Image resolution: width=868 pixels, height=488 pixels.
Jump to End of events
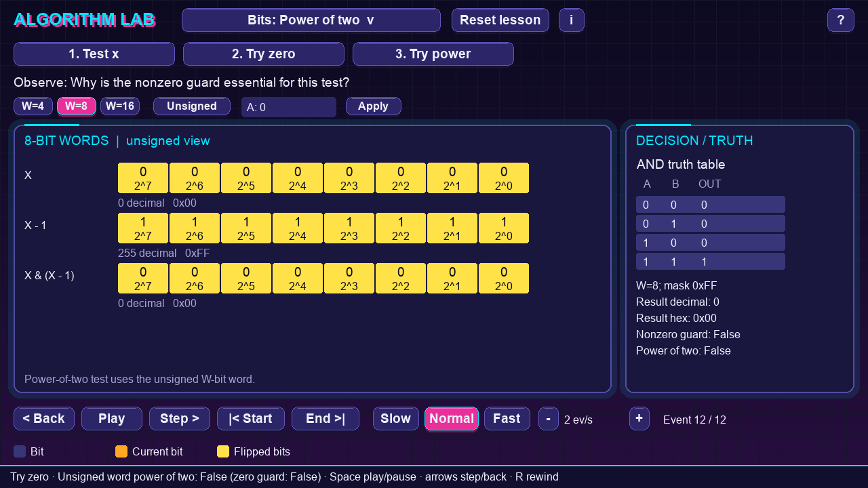click(x=325, y=419)
